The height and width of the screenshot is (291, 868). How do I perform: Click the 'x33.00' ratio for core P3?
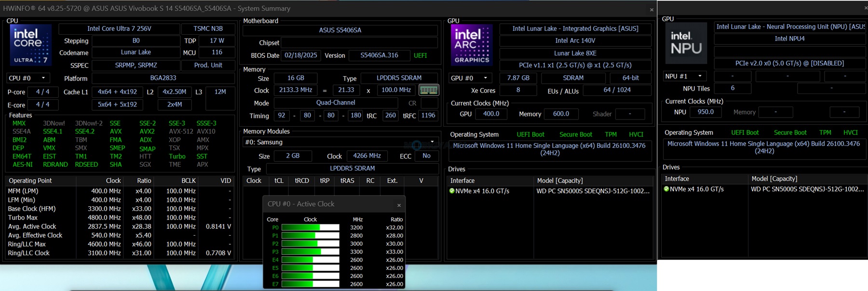click(x=394, y=252)
